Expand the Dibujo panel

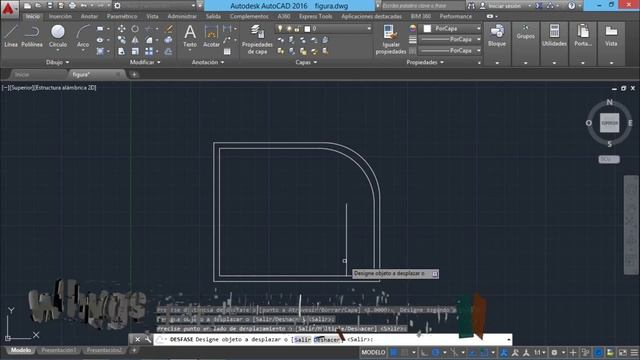(58, 62)
